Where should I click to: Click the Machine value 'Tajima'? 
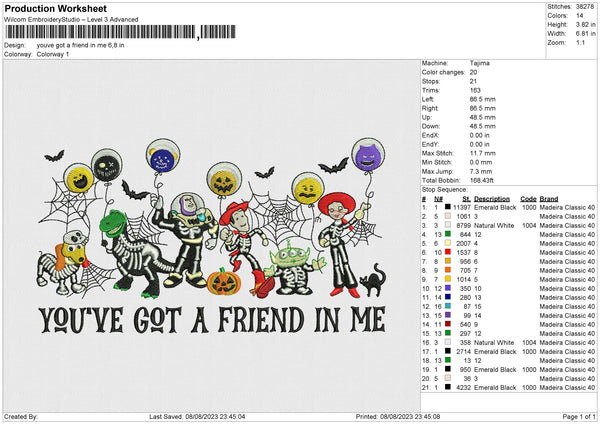[479, 63]
